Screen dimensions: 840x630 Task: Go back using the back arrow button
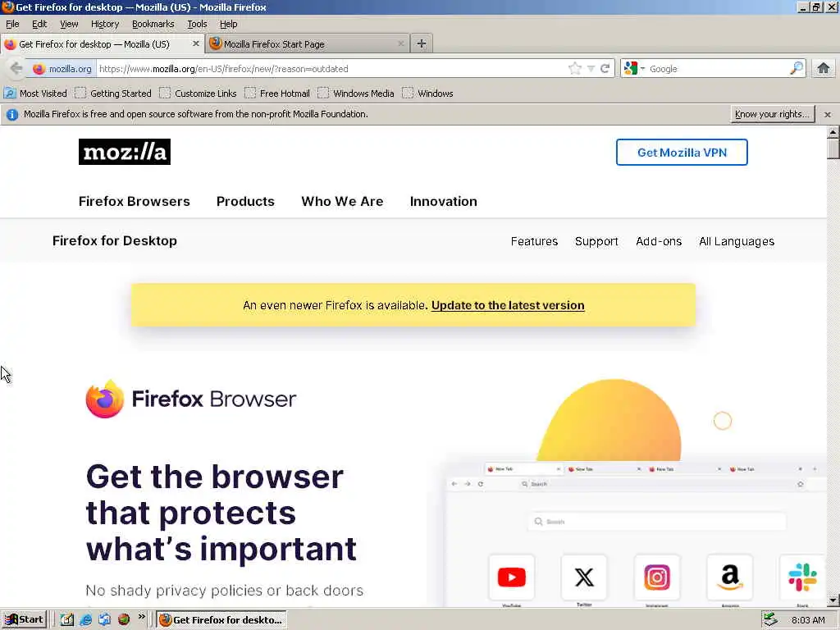tap(16, 69)
